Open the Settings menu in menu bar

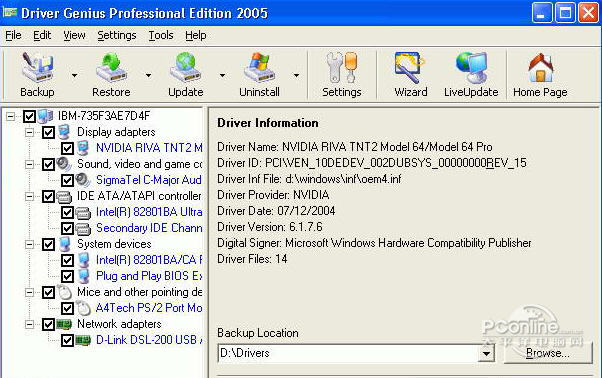pyautogui.click(x=117, y=35)
